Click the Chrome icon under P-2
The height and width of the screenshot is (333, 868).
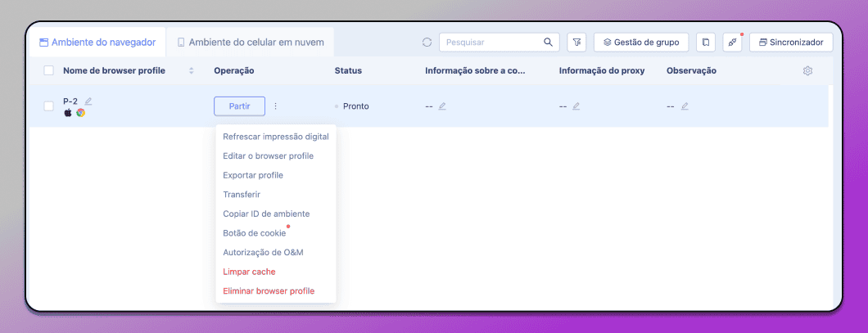(x=81, y=112)
